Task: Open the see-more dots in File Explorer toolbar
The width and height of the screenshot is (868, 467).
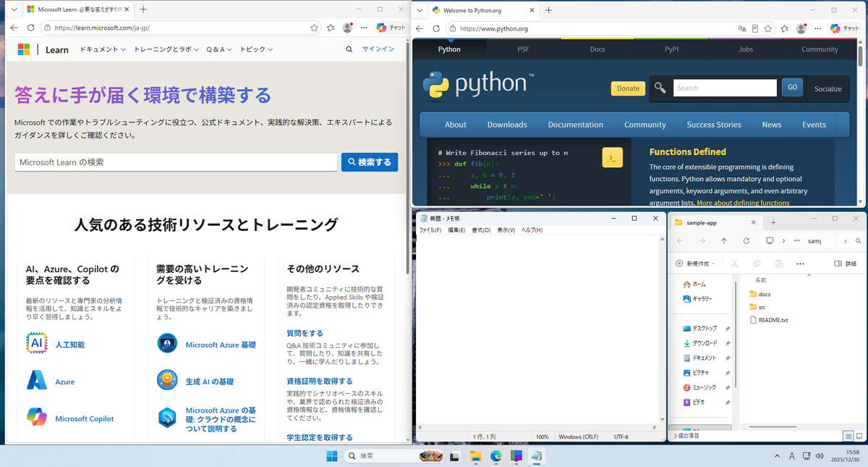Action: pos(800,264)
